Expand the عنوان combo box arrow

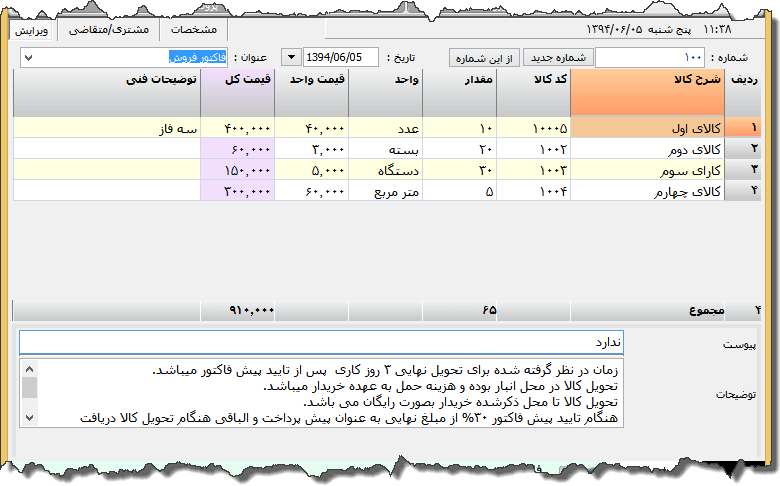point(27,58)
